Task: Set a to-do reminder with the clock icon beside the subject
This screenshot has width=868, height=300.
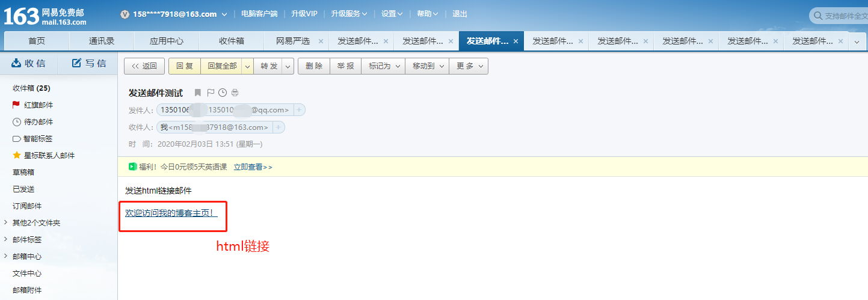Action: tap(223, 93)
